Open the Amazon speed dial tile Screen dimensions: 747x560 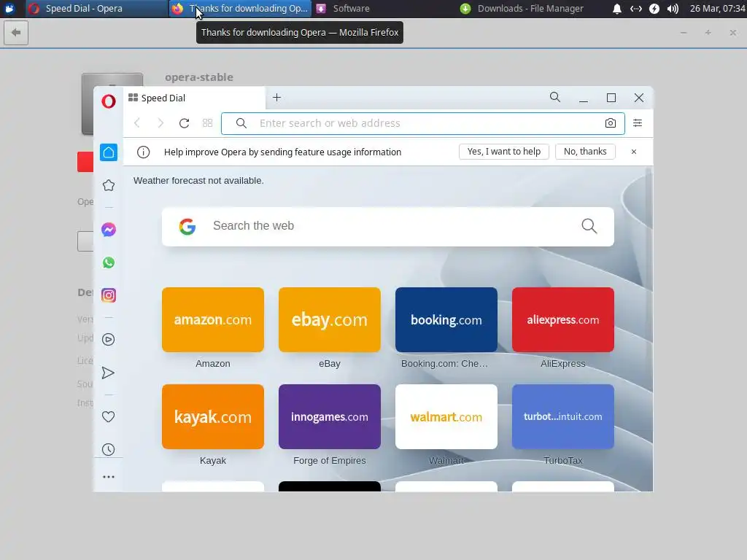click(x=213, y=319)
